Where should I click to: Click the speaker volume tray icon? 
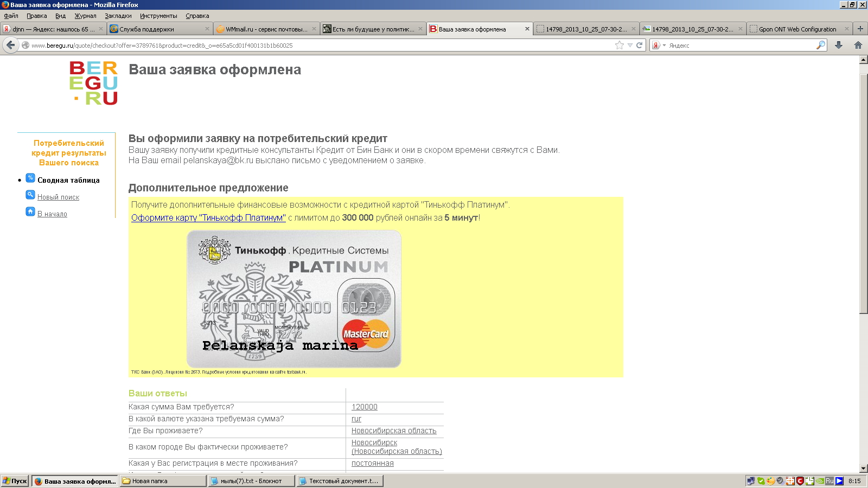[x=780, y=481]
